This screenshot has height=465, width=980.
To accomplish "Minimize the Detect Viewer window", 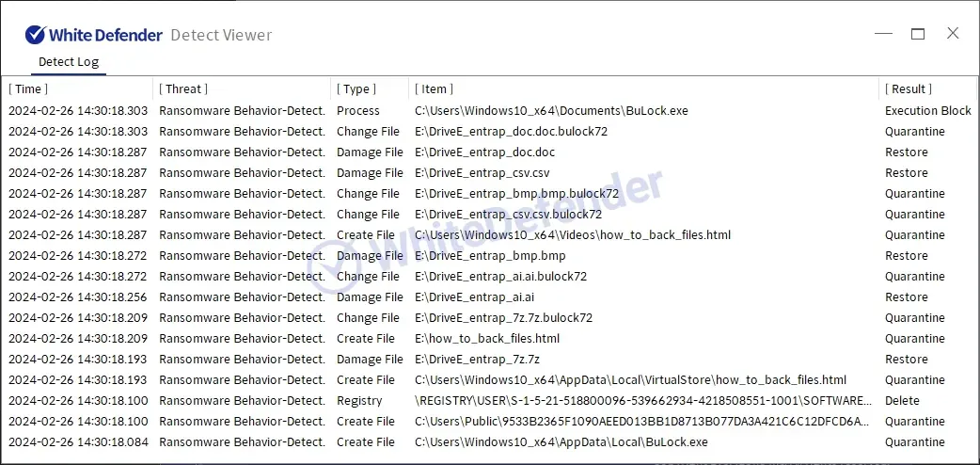I will coord(883,34).
